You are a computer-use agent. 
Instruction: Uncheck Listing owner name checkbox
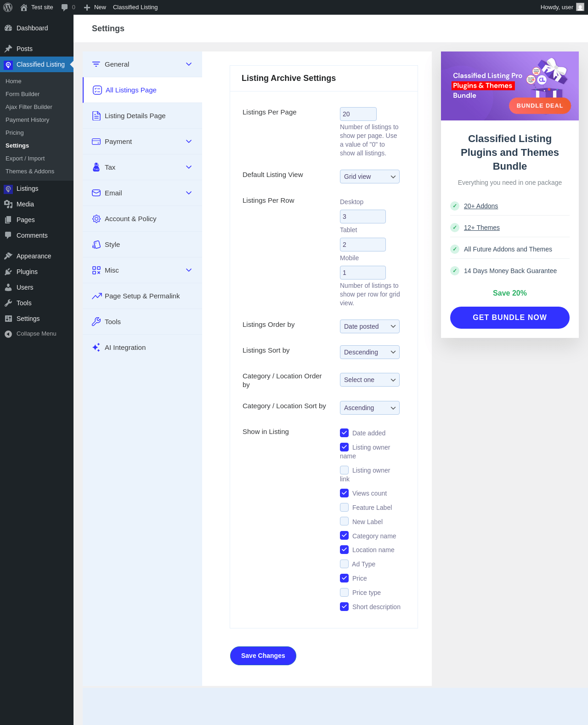[344, 447]
